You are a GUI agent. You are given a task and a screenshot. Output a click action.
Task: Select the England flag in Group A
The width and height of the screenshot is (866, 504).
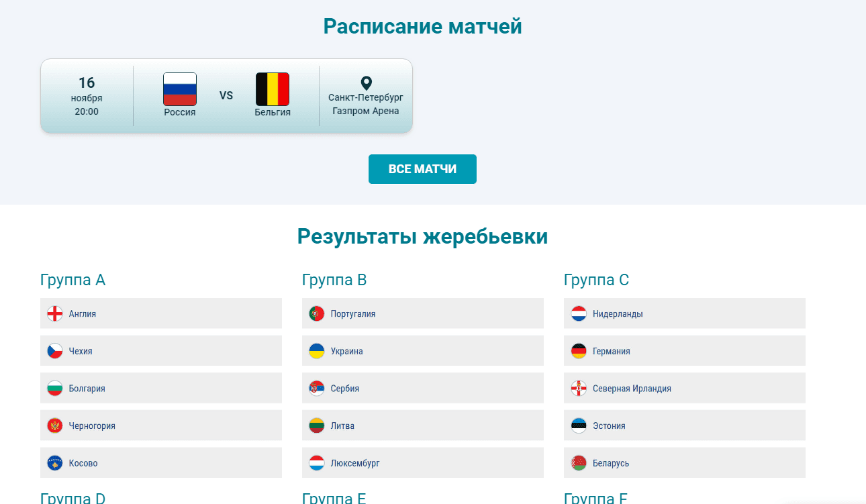point(54,313)
